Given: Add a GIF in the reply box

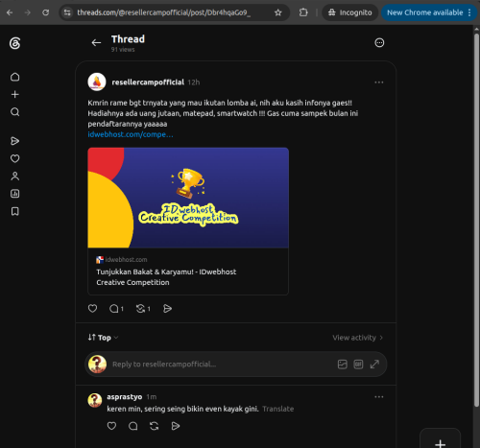Looking at the screenshot, I should click(358, 365).
